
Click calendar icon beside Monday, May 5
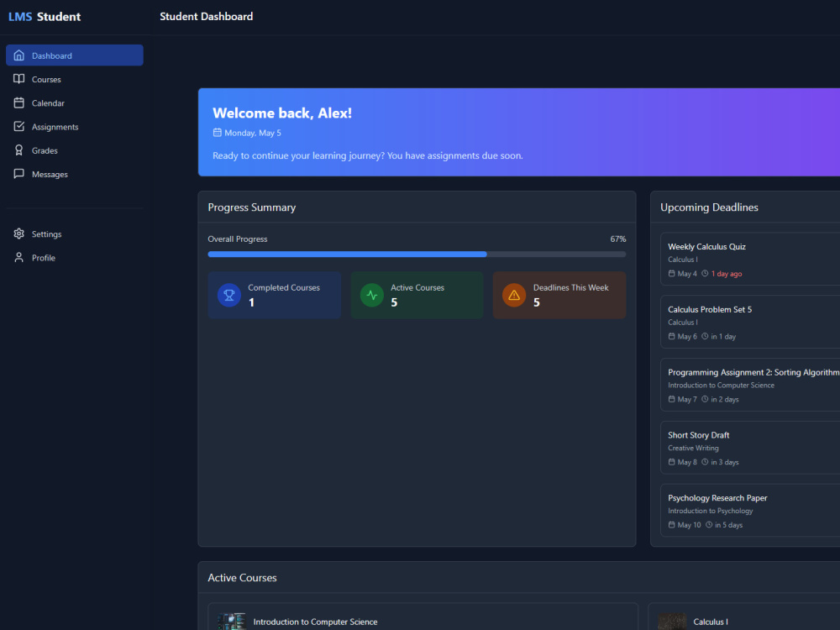coord(217,133)
